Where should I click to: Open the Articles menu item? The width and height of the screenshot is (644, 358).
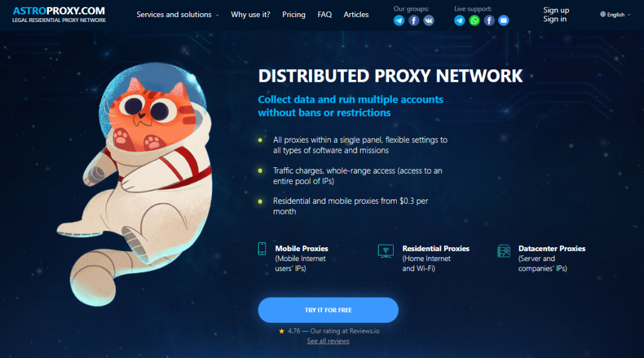[x=356, y=14]
